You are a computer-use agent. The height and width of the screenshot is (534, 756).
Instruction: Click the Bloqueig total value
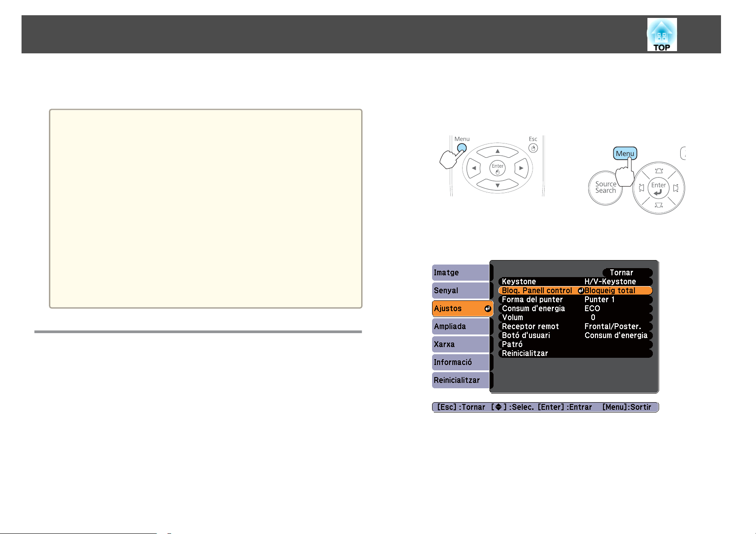(x=610, y=291)
